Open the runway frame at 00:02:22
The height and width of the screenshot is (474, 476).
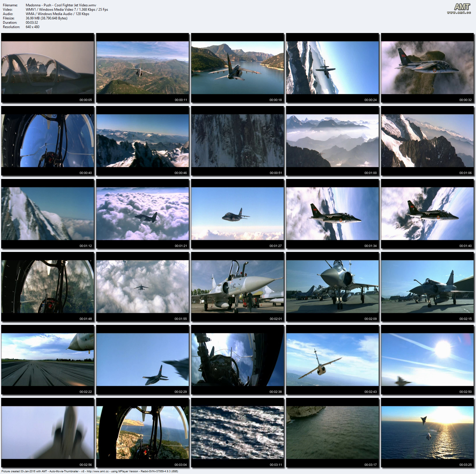tap(47, 360)
